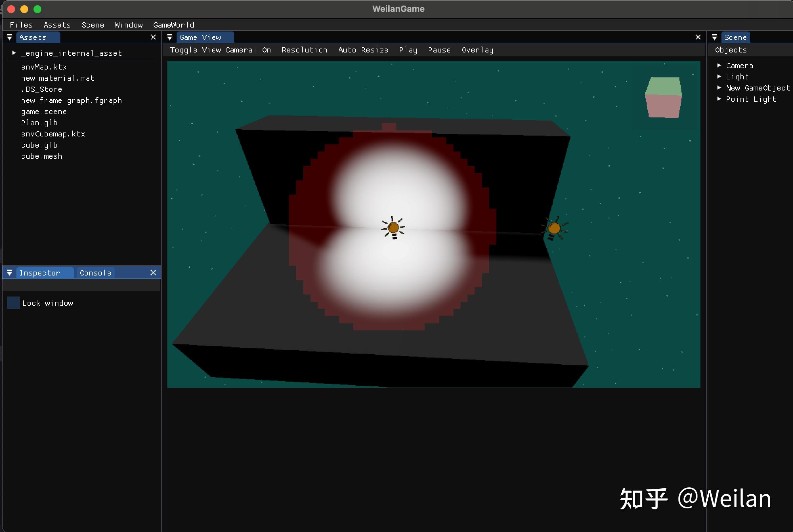The image size is (793, 532).
Task: Switch to the Console tab
Action: click(x=96, y=273)
